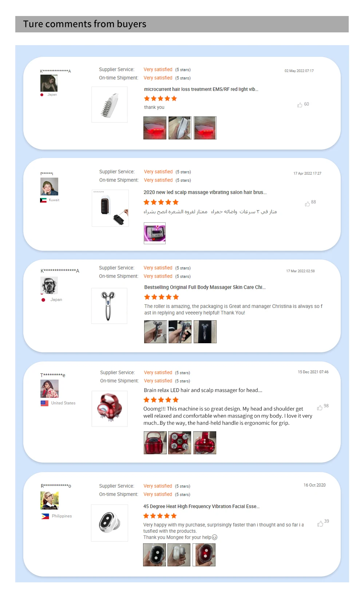The width and height of the screenshot is (364, 594).
Task: Open the Brain relax LED hair massager link
Action: (203, 390)
